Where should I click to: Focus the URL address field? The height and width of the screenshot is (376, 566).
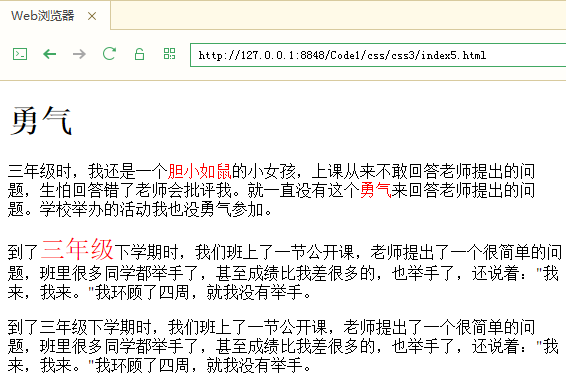coord(378,55)
